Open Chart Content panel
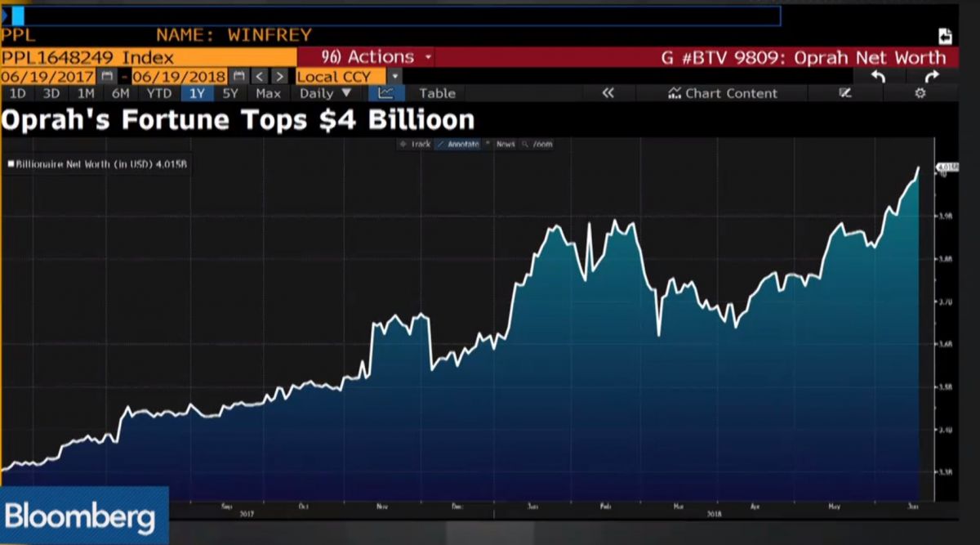The width and height of the screenshot is (980, 545). [x=723, y=93]
